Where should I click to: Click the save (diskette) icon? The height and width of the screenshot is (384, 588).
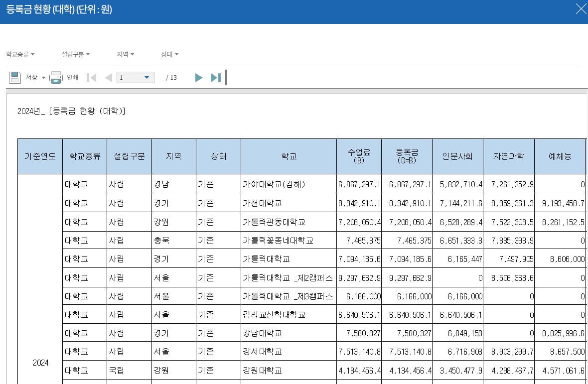14,77
